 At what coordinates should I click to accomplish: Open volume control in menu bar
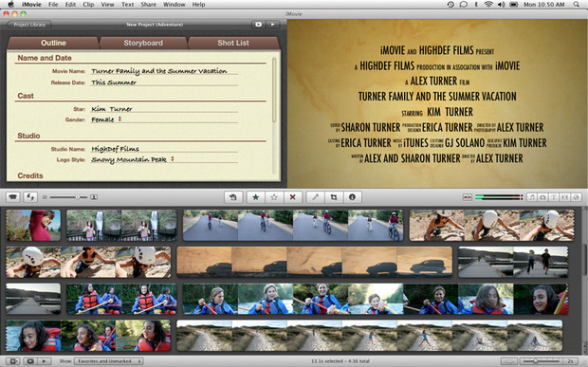(501, 5)
